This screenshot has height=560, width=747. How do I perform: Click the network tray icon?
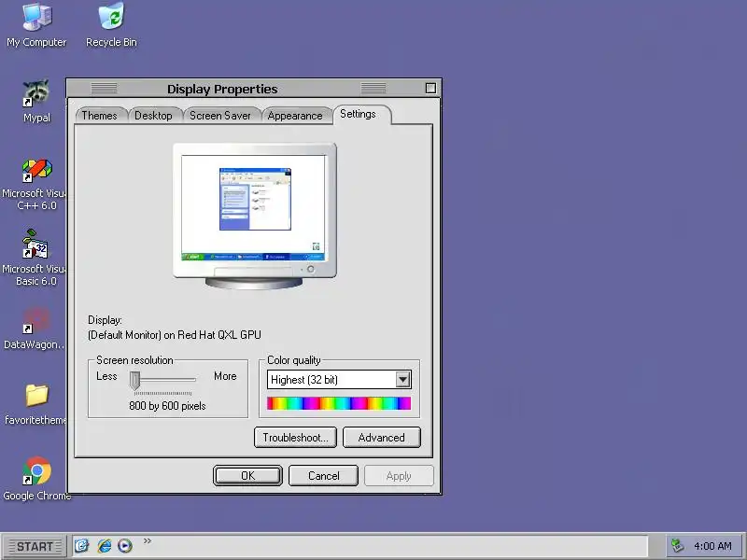[677, 545]
